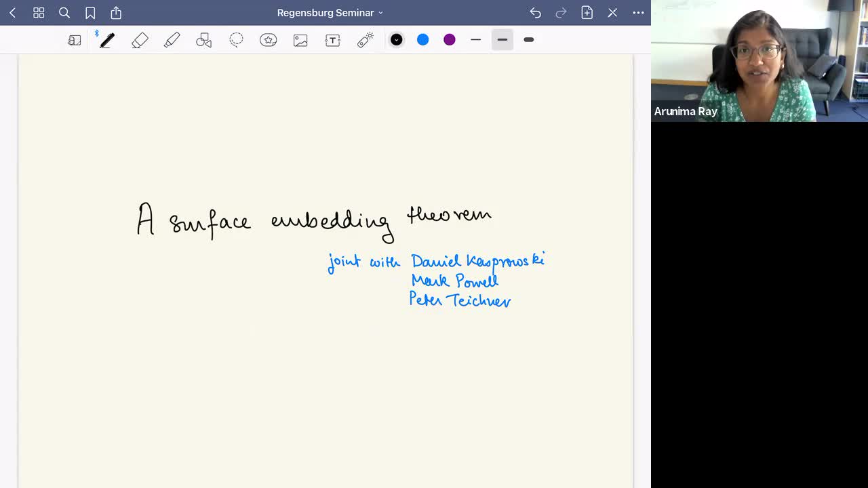
Task: Click the handwritten name 'Mark Powell'
Action: [x=454, y=280]
